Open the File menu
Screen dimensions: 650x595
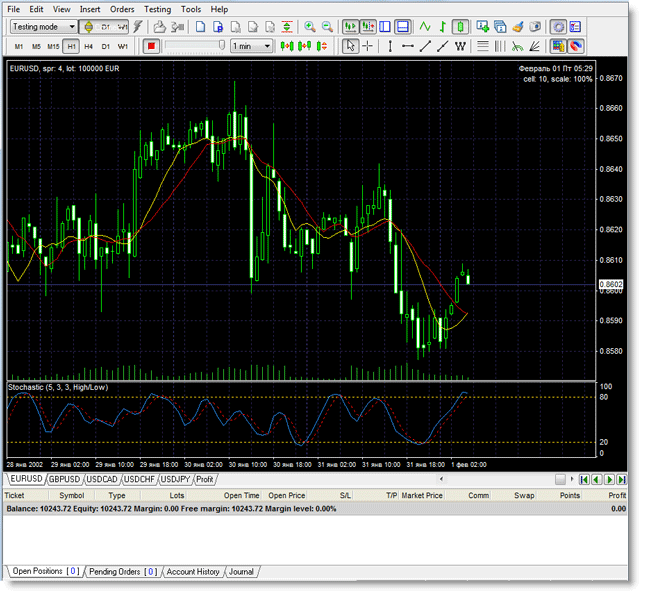pyautogui.click(x=13, y=9)
